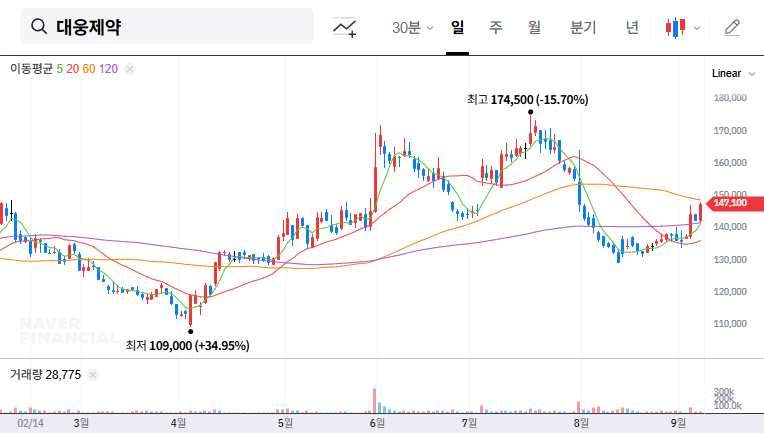The width and height of the screenshot is (764, 433).
Task: Open the 30분 interval dropdown
Action: (412, 27)
